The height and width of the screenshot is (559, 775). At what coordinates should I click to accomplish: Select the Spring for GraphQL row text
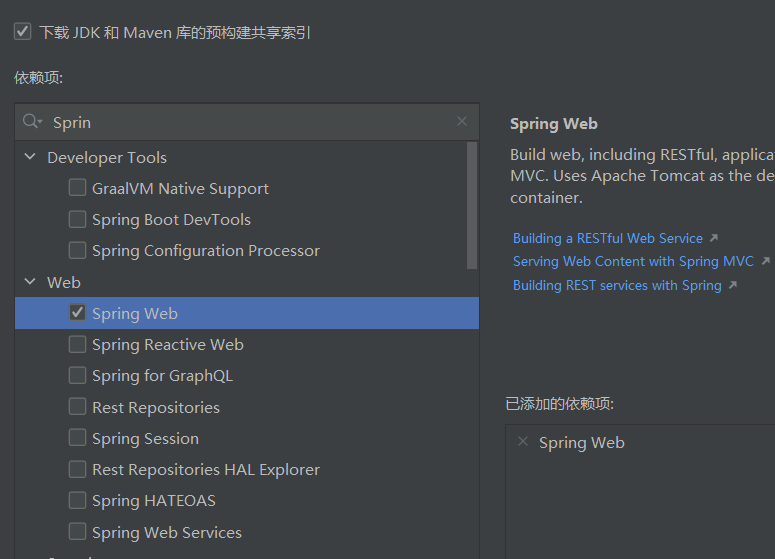click(x=163, y=376)
